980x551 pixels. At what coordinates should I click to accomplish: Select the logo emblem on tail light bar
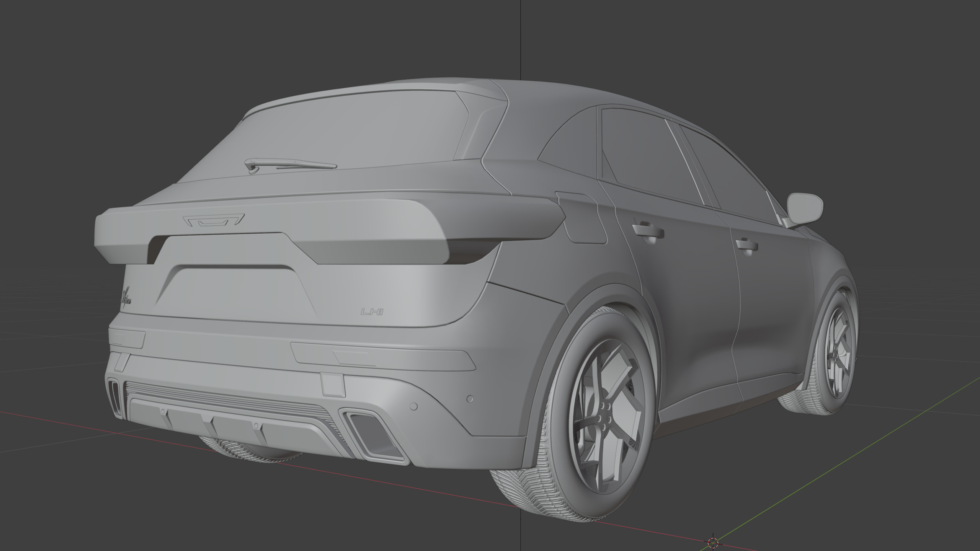(x=214, y=220)
